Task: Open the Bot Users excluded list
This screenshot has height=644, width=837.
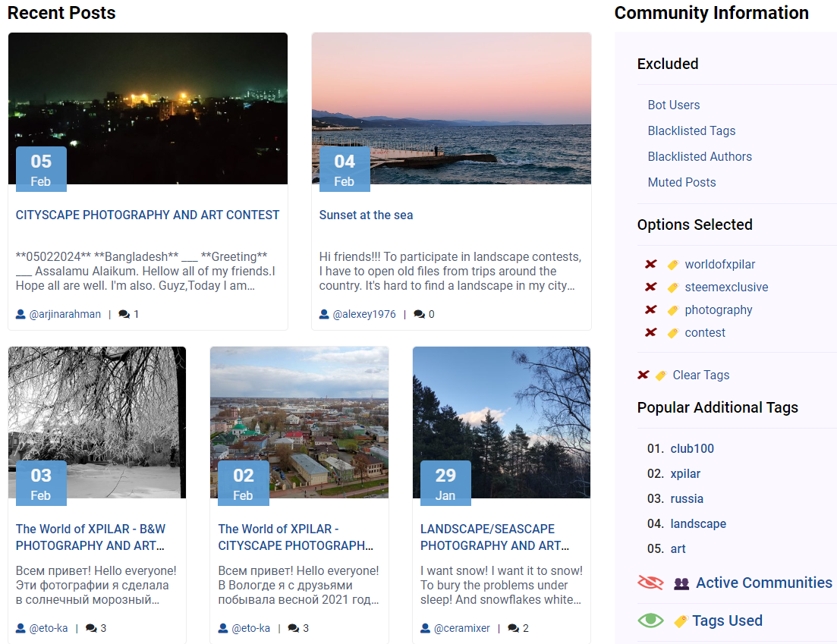Action: (674, 105)
